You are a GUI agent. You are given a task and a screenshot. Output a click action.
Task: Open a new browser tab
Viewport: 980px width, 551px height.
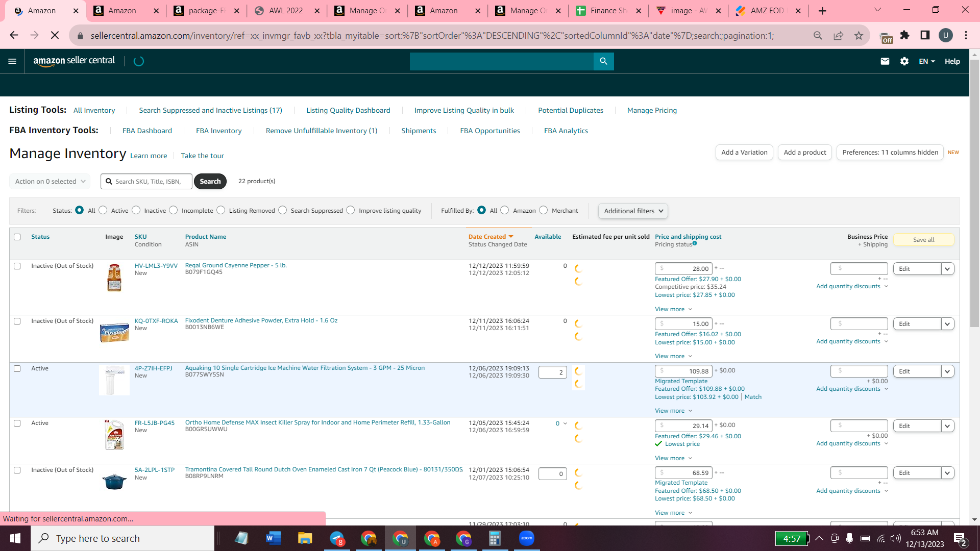822,11
